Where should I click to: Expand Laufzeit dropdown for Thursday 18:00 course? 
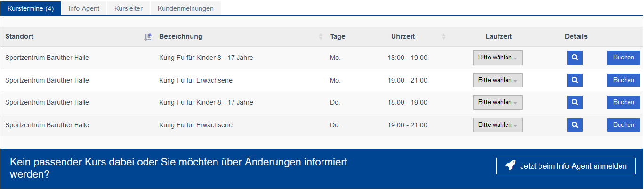click(x=498, y=102)
